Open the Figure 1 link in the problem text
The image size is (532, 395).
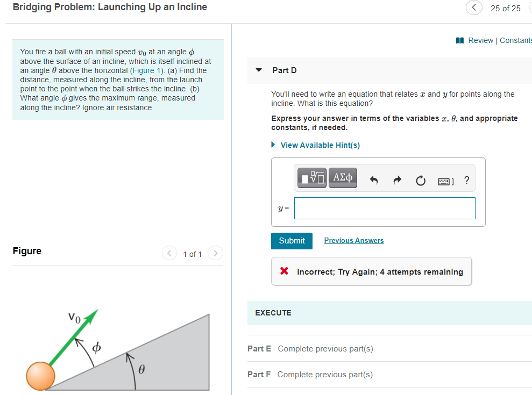[146, 70]
